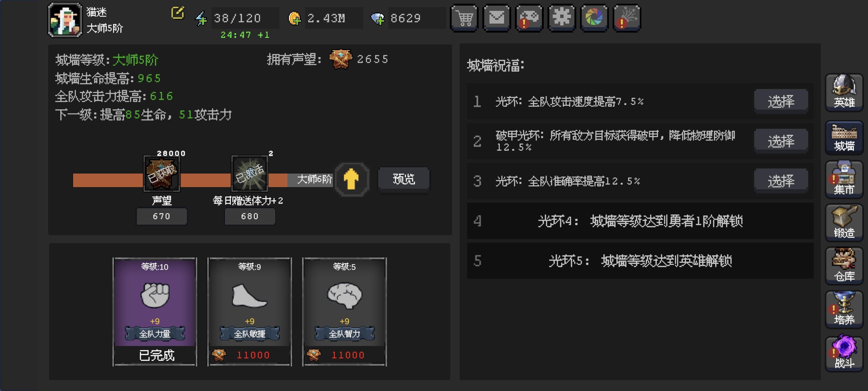Switch to the 英雄 heroes tab
868x391 pixels.
tap(844, 92)
